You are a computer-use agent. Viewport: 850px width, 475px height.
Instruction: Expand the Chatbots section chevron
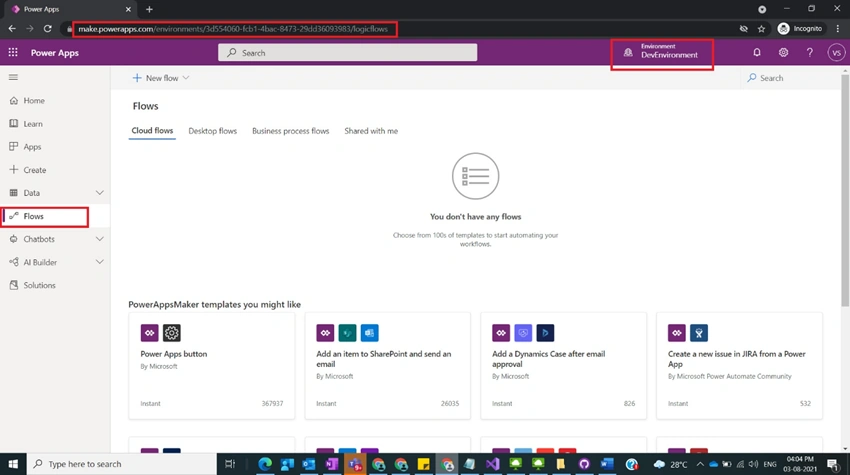[100, 239]
